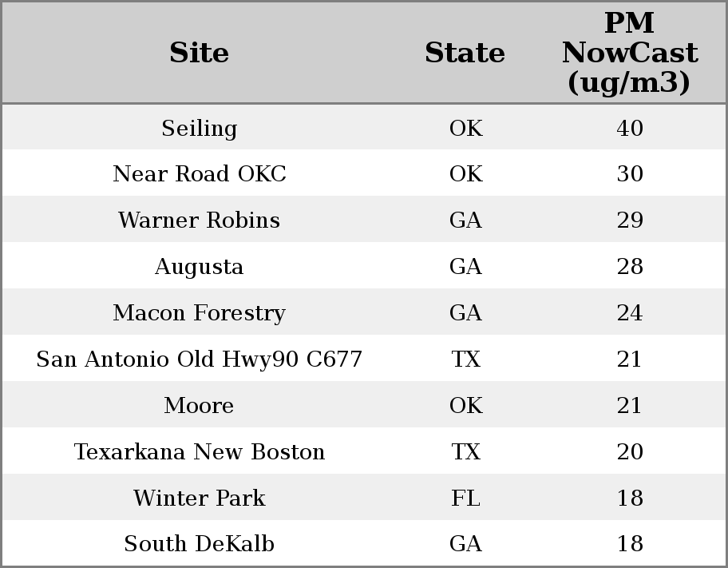Viewport: 728px width, 568px height.
Task: Click the PM NowCast column header
Action: coord(629,54)
